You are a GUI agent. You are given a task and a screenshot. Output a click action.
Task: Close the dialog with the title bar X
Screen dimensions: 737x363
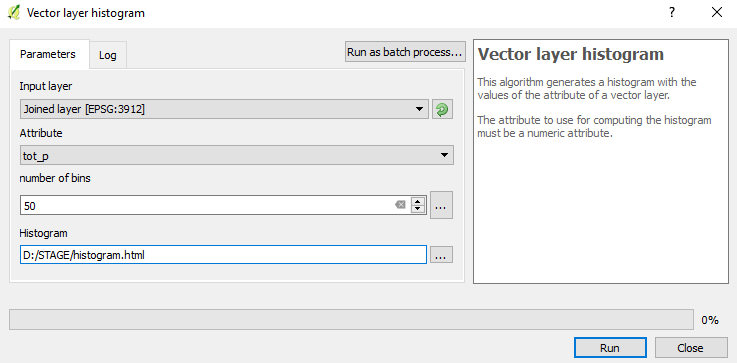717,13
